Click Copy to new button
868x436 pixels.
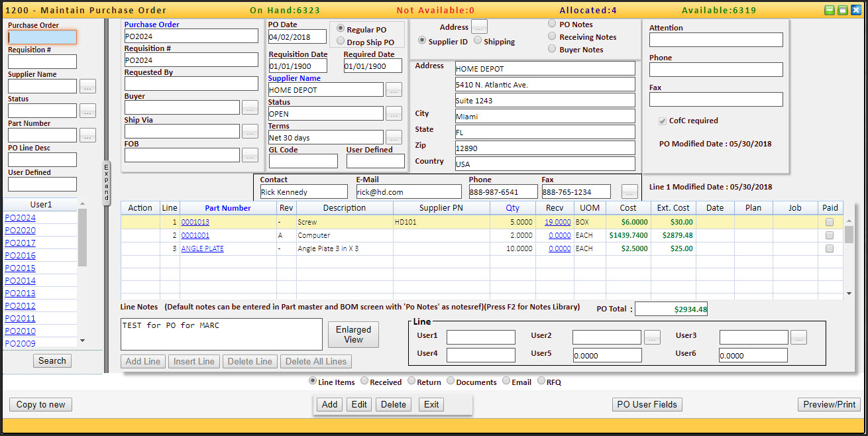[x=41, y=405]
